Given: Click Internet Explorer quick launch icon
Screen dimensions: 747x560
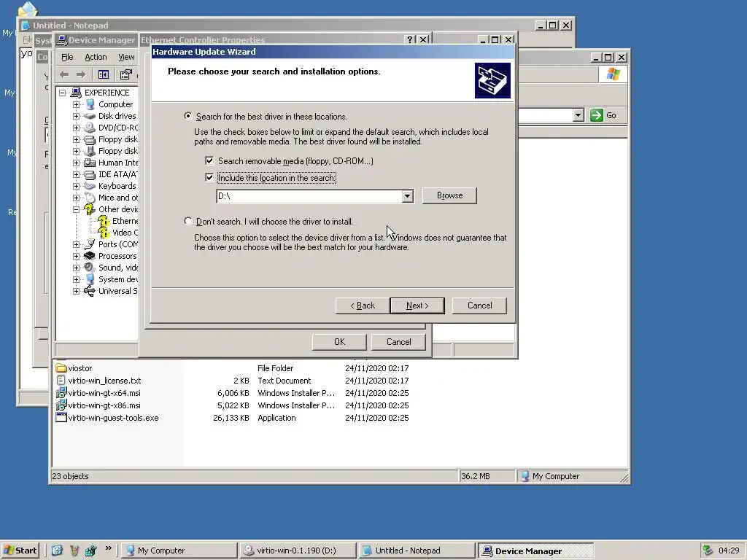Looking at the screenshot, I should coord(57,551).
